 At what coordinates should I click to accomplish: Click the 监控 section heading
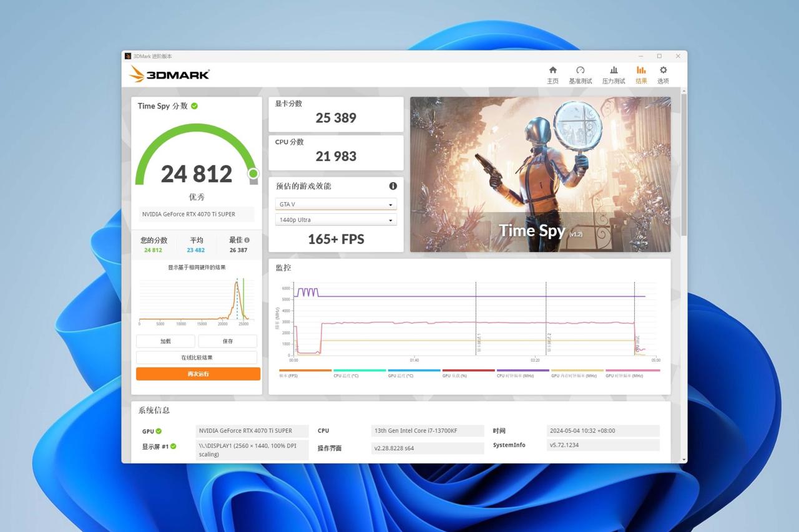pyautogui.click(x=283, y=268)
